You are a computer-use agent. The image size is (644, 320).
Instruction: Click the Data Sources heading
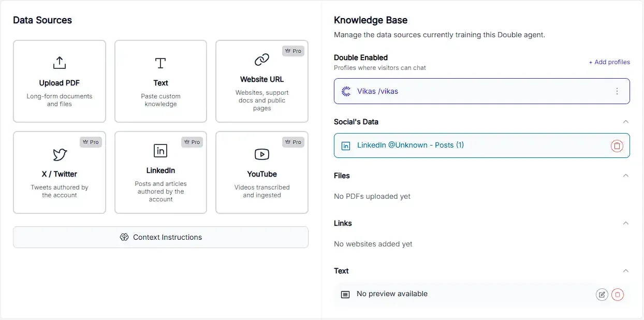point(42,20)
